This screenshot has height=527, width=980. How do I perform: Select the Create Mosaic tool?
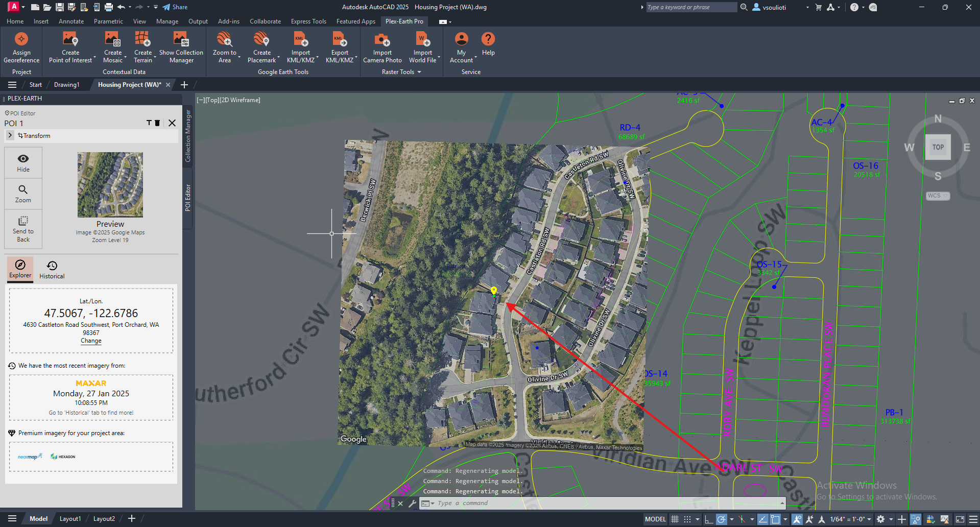click(x=113, y=47)
